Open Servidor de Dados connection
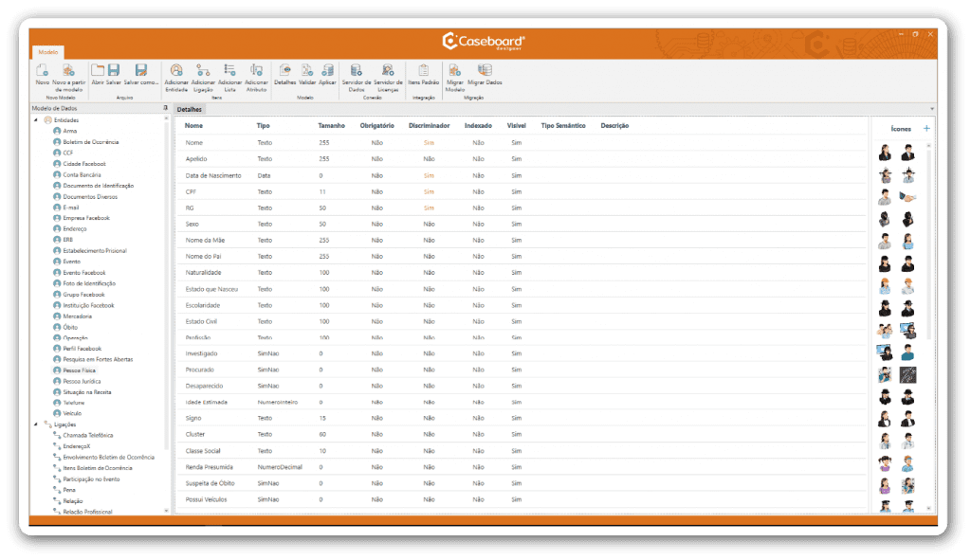Image resolution: width=971 pixels, height=560 pixels. click(357, 78)
